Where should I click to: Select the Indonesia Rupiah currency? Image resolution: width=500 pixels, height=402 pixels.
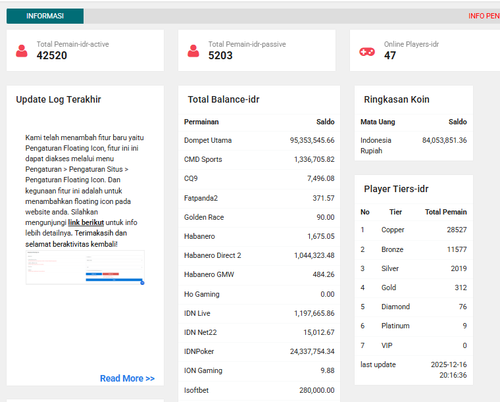tap(376, 145)
